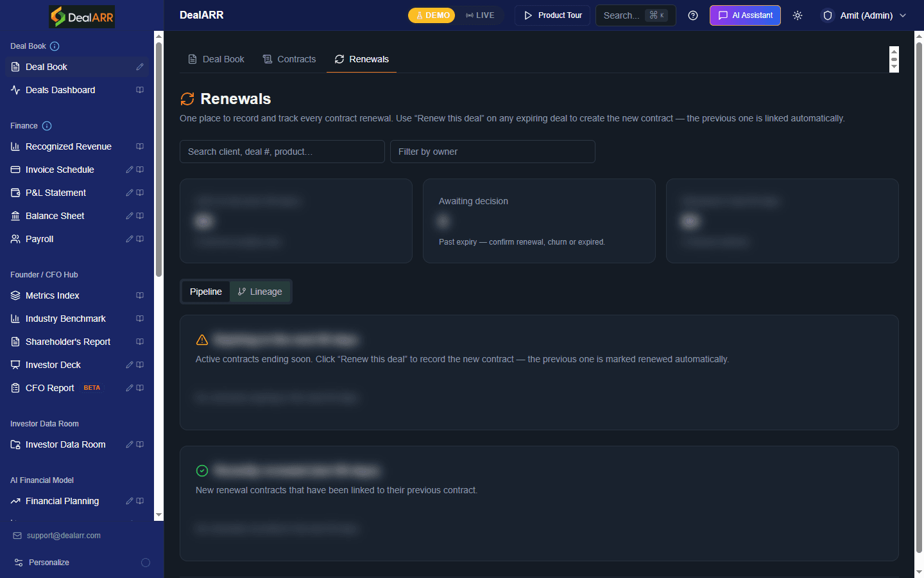Viewport: 924px width, 578px height.
Task: Open the help question-mark icon in top bar
Action: click(693, 15)
